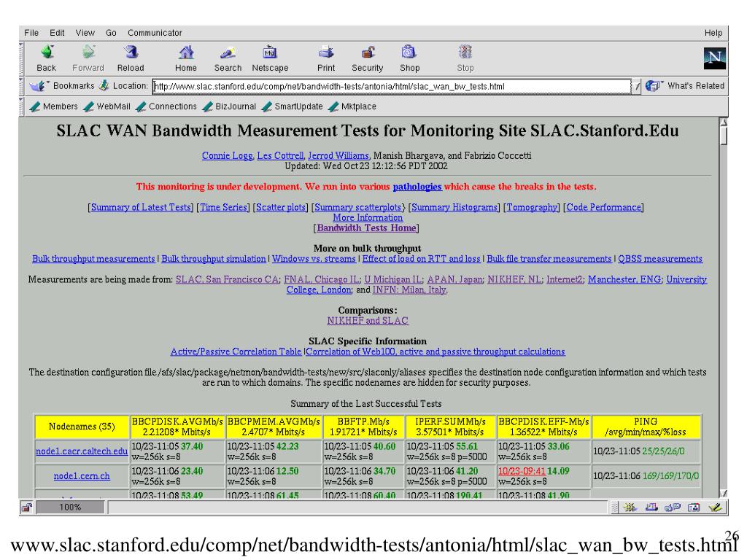Open FNAL, Chicago IL link
The image size is (747, 560).
(x=322, y=279)
